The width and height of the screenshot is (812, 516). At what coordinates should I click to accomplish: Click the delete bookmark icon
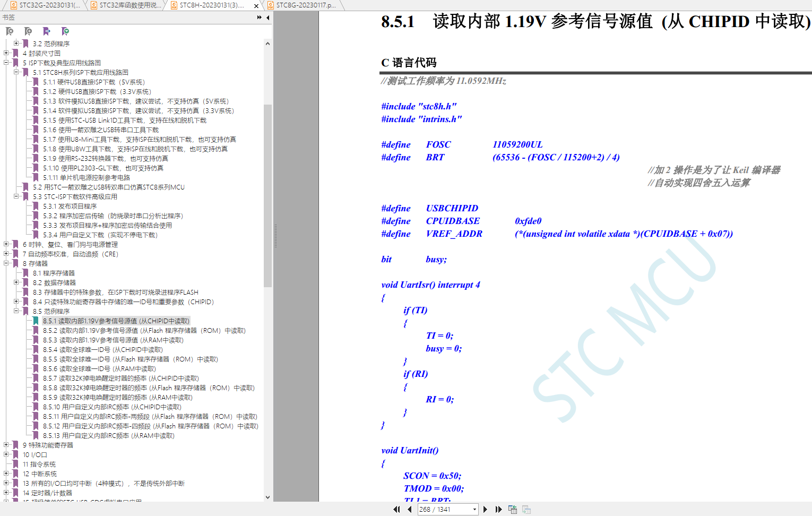coord(10,31)
